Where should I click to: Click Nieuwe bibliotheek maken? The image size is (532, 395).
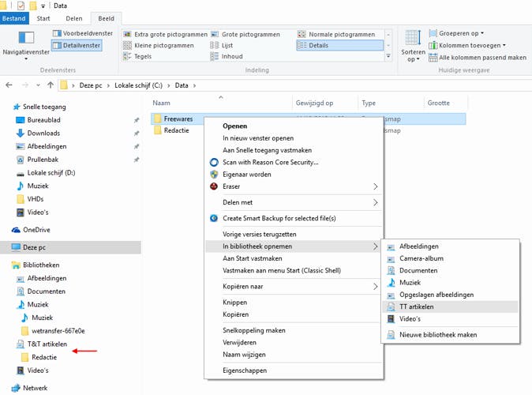438,334
